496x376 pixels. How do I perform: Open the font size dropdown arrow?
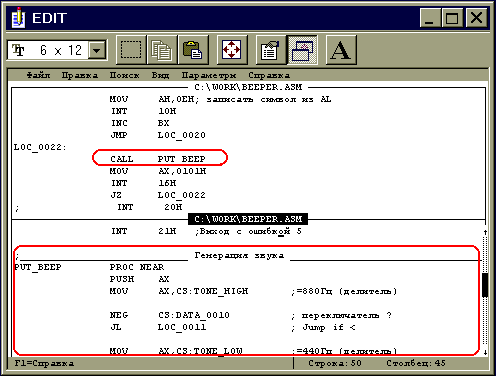point(97,51)
